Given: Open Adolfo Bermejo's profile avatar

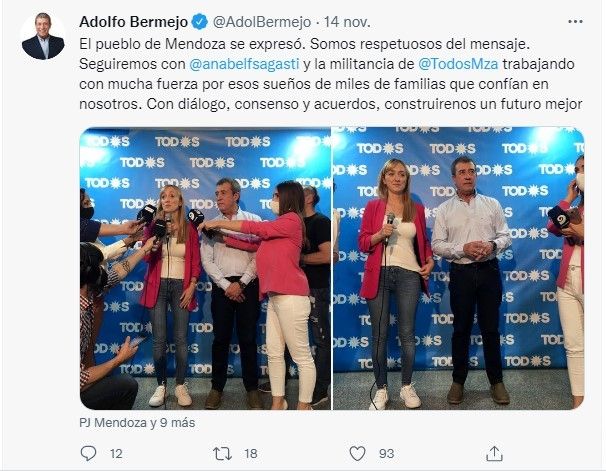Looking at the screenshot, I should [43, 36].
